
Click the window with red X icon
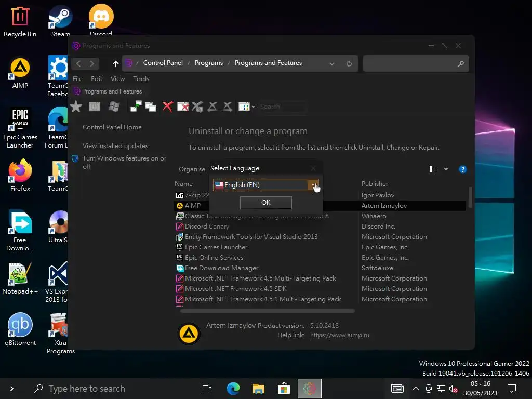(183, 107)
